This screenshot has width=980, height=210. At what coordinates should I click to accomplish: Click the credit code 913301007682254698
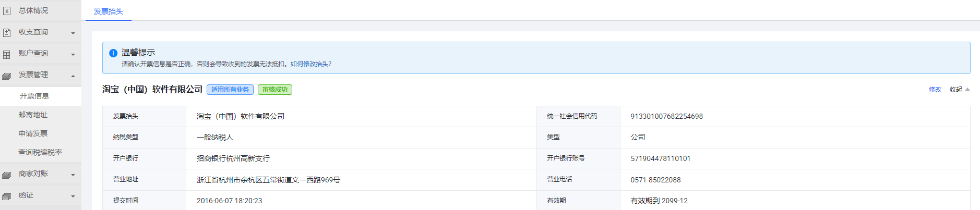(666, 117)
